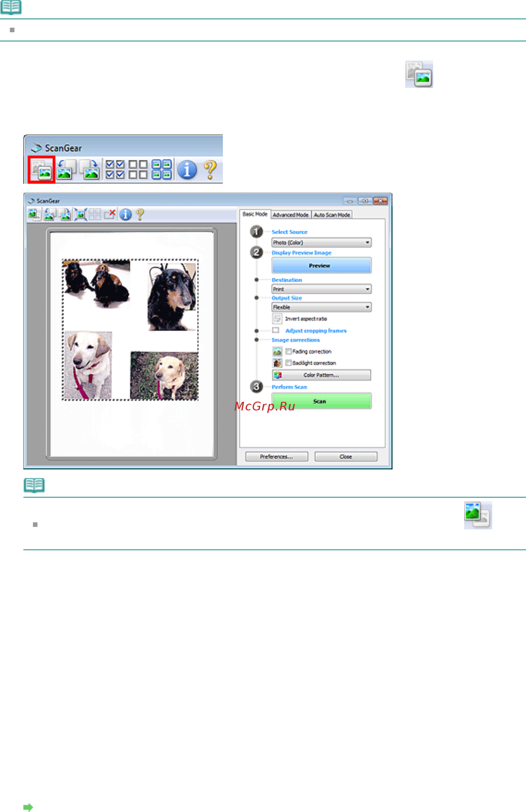526x812 pixels.
Task: Maximize the ScanGear window
Action: (365, 201)
